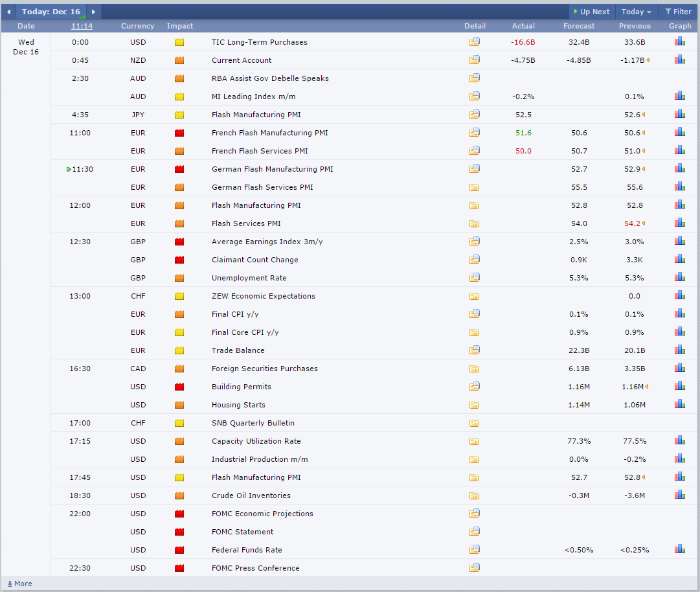Image resolution: width=700 pixels, height=592 pixels.
Task: Open detail for FOMC Statement
Action: pos(474,531)
